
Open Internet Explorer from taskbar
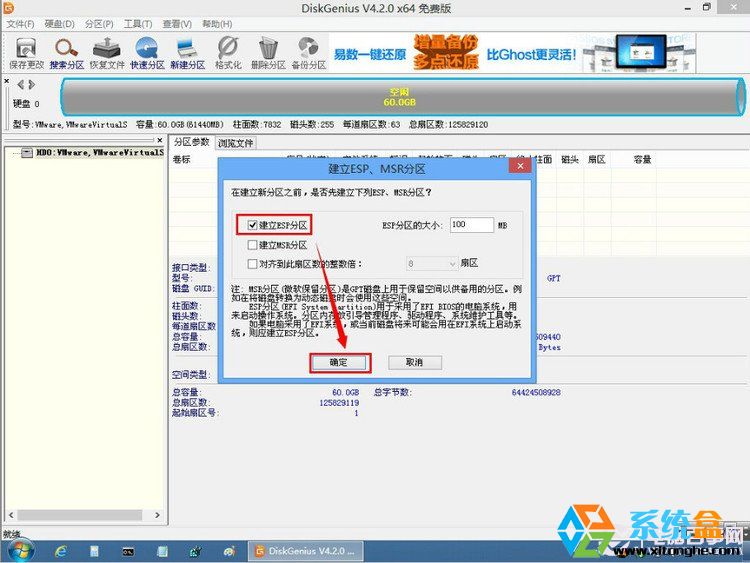[x=61, y=551]
